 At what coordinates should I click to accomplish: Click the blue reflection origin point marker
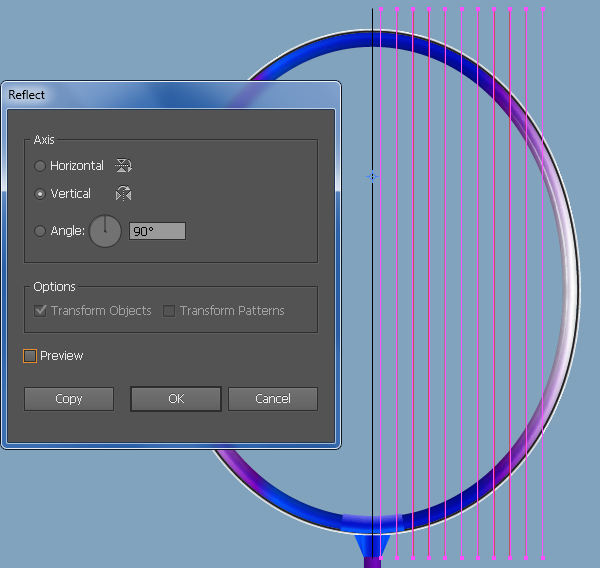372,176
